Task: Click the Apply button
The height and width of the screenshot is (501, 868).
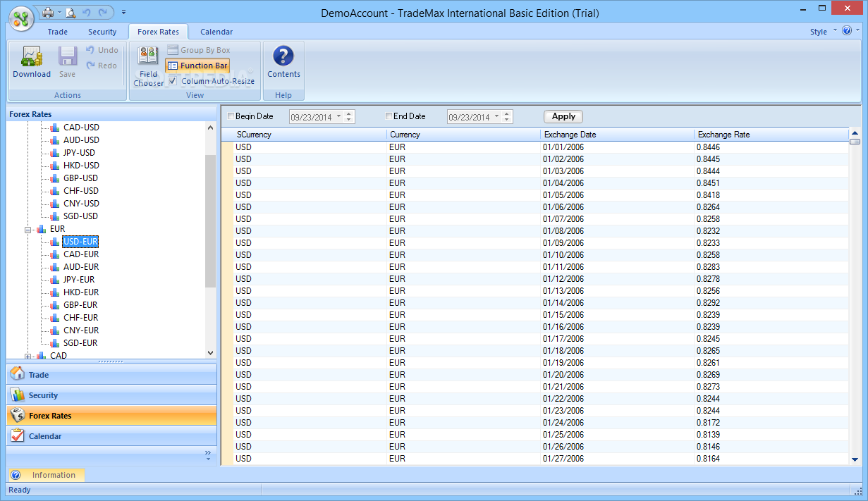Action: 563,117
